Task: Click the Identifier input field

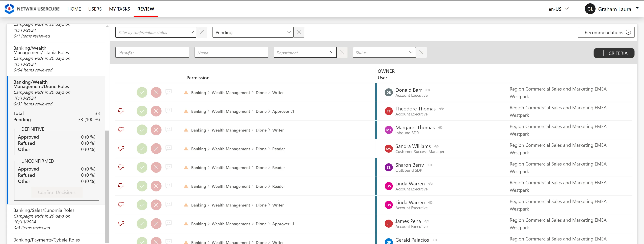Action: [152, 53]
